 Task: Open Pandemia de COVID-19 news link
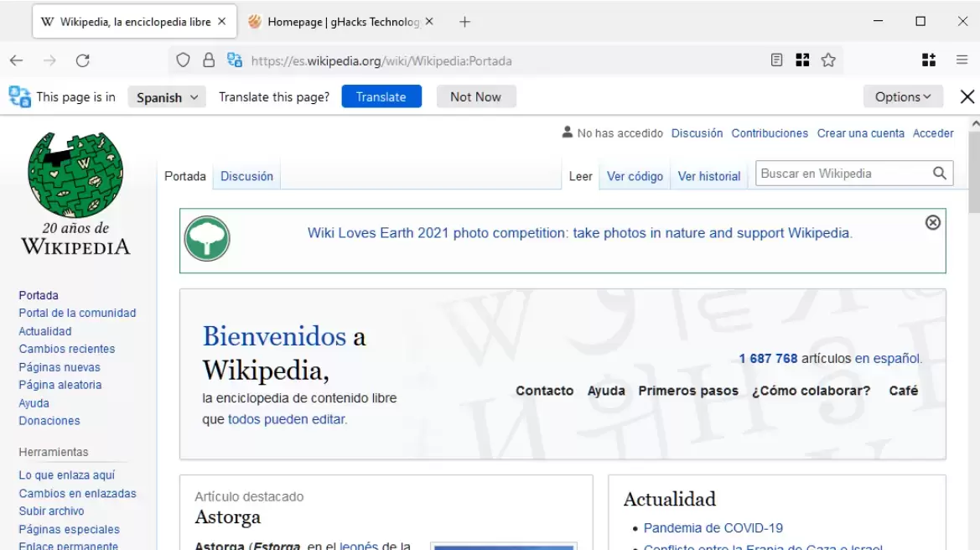(x=713, y=528)
